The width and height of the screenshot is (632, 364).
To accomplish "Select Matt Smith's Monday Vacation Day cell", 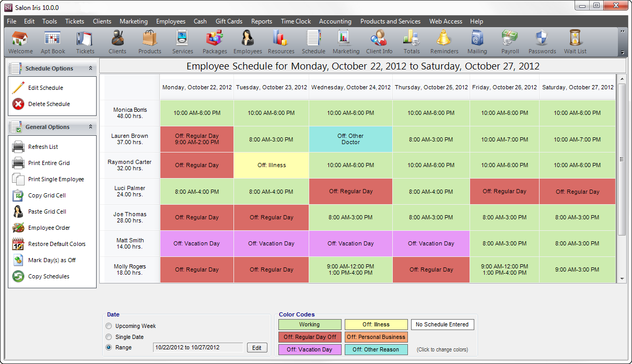I will (197, 243).
